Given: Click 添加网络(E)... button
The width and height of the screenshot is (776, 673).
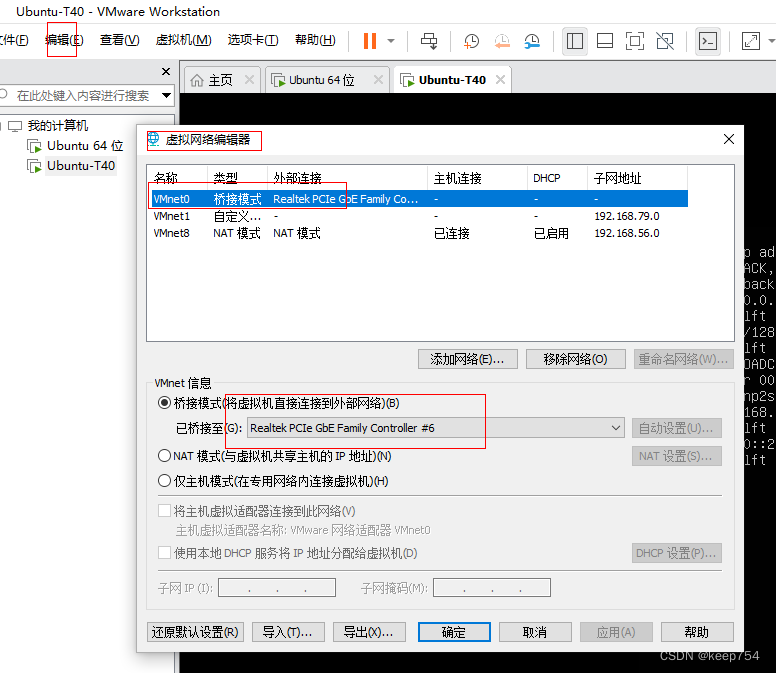Looking at the screenshot, I should [468, 359].
